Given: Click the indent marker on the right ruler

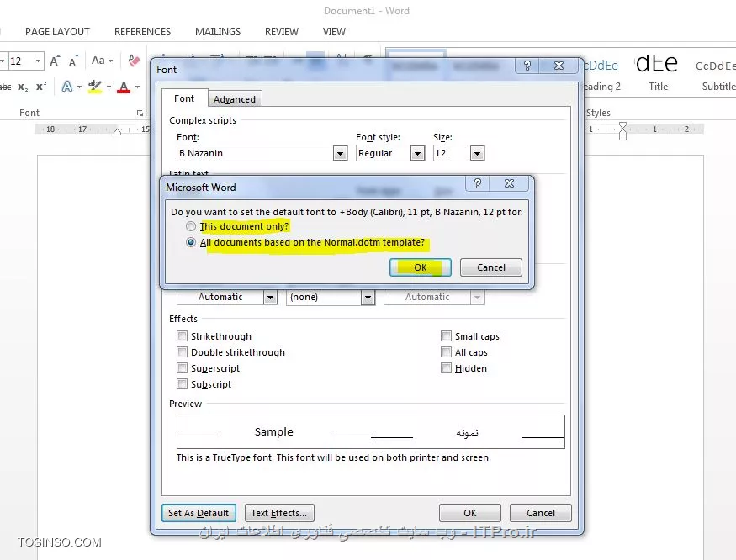Looking at the screenshot, I should (x=623, y=131).
